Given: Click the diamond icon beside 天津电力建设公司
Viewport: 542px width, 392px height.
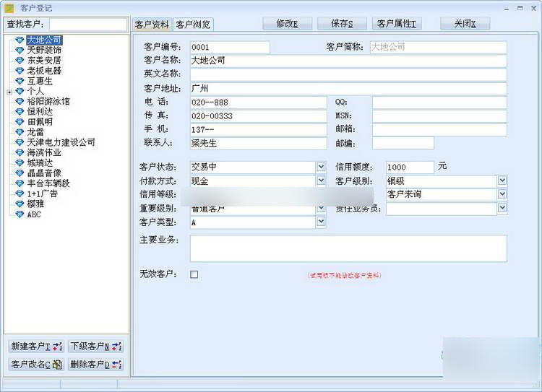Looking at the screenshot, I should tap(20, 143).
